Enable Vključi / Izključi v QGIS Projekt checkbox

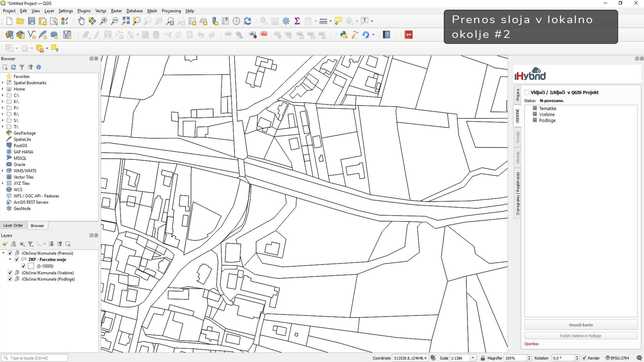pos(527,93)
